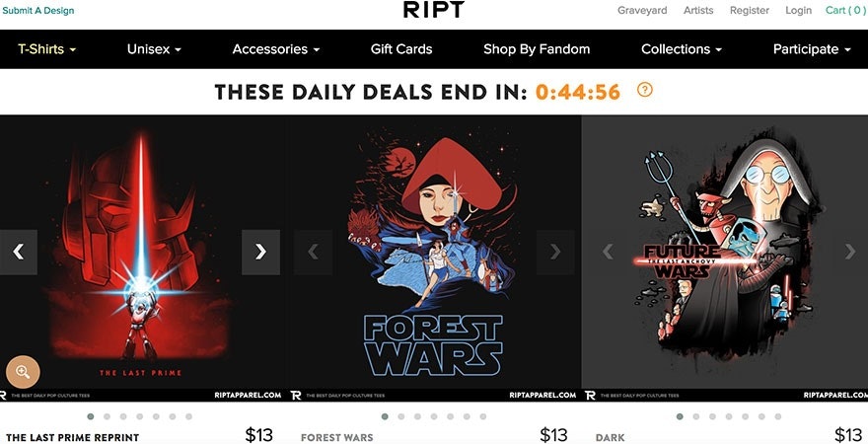Select second carousel dot under The Last Prime

tap(107, 416)
